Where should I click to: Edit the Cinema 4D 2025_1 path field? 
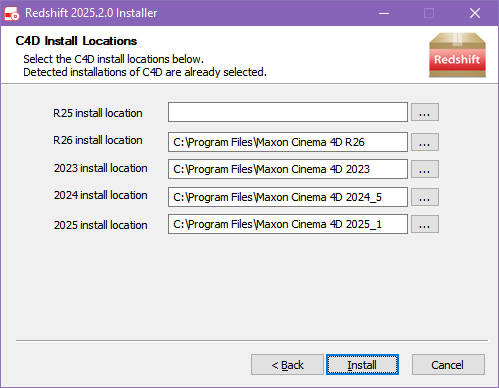(x=288, y=224)
